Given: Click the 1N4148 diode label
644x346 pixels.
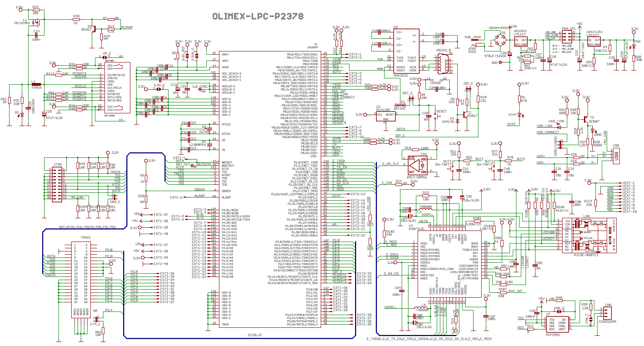Looking at the screenshot, I should (447, 122).
